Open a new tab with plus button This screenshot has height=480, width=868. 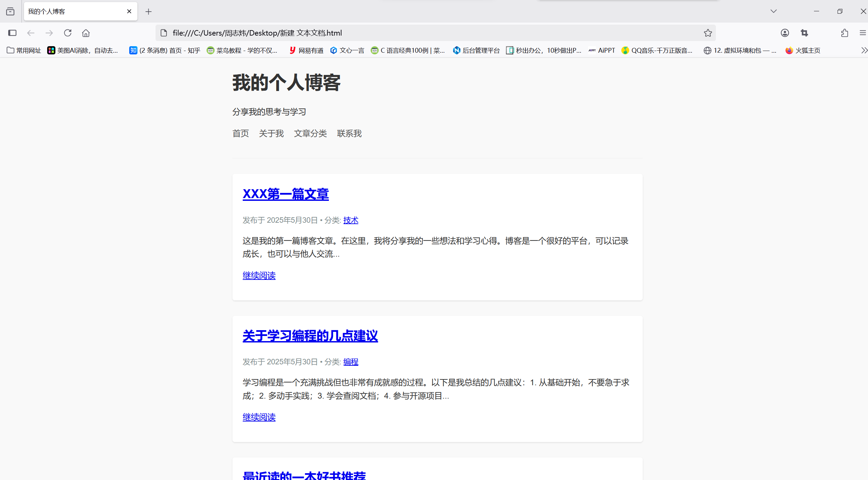(148, 12)
